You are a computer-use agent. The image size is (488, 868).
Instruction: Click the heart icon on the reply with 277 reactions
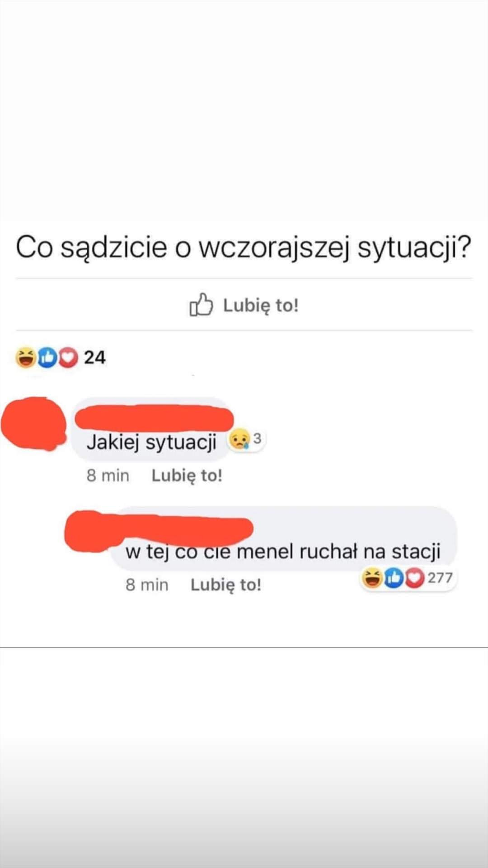point(414,578)
